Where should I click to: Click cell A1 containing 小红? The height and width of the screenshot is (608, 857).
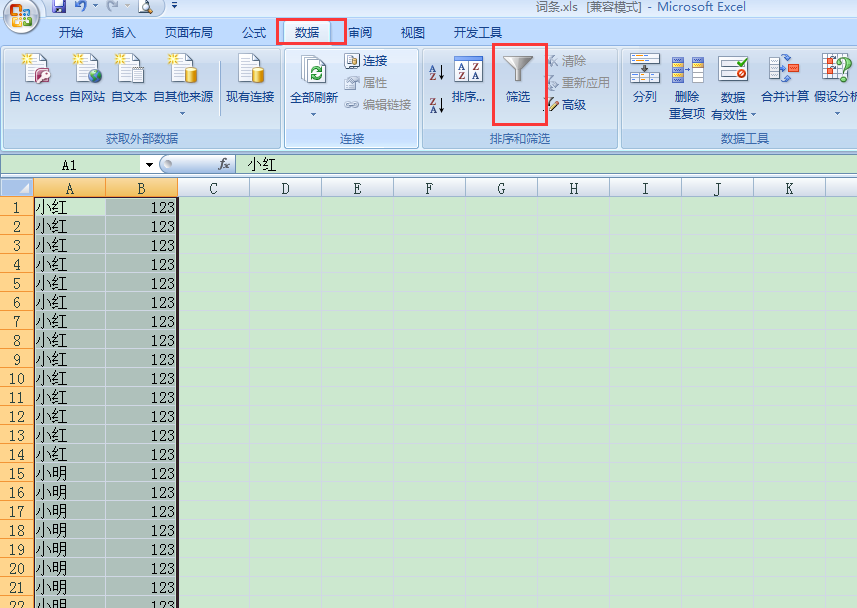coord(69,207)
